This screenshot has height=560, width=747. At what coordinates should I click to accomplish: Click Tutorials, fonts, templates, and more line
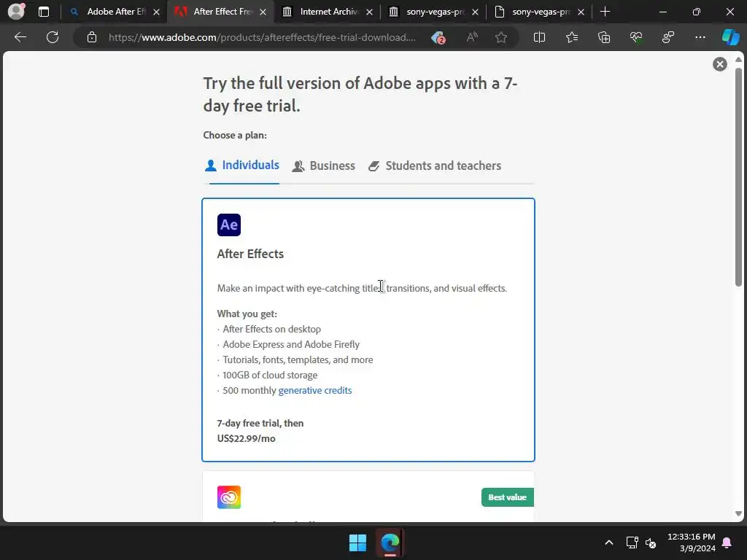298,360
